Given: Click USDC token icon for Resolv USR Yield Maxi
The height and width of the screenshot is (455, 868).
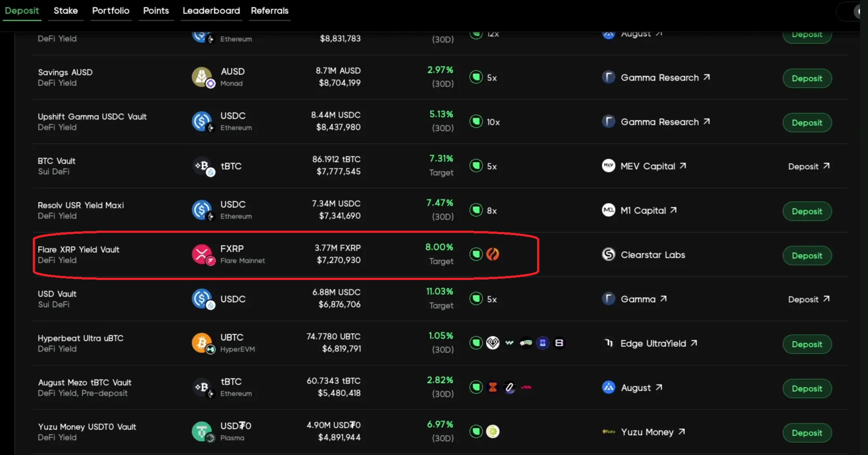Looking at the screenshot, I should 202,210.
